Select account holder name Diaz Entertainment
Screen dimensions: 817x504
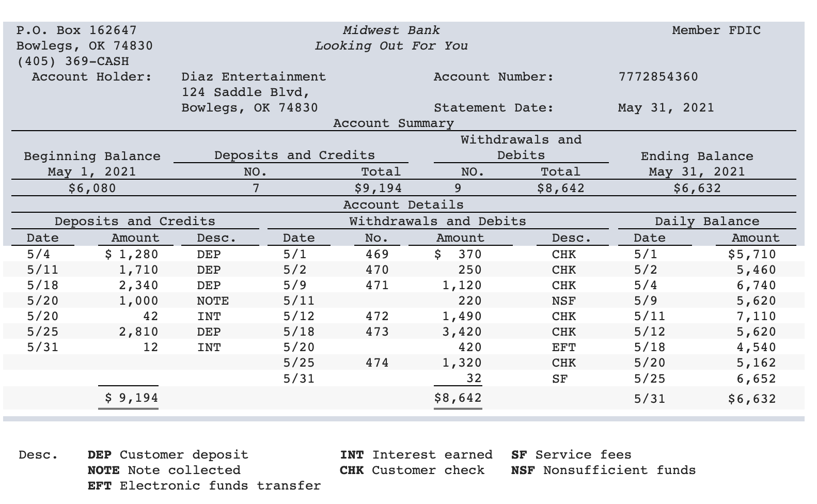pos(254,77)
